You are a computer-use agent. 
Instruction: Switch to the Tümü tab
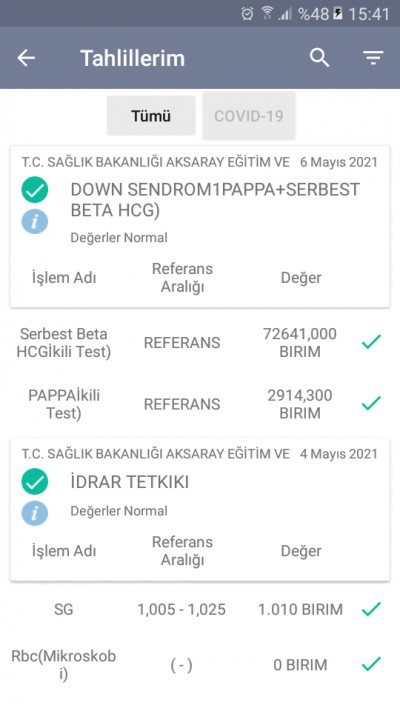click(x=151, y=116)
